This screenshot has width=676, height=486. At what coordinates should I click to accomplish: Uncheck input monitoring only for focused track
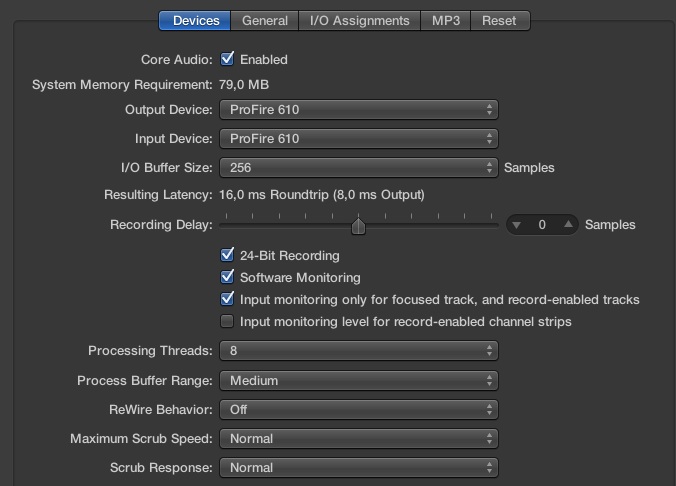point(227,299)
